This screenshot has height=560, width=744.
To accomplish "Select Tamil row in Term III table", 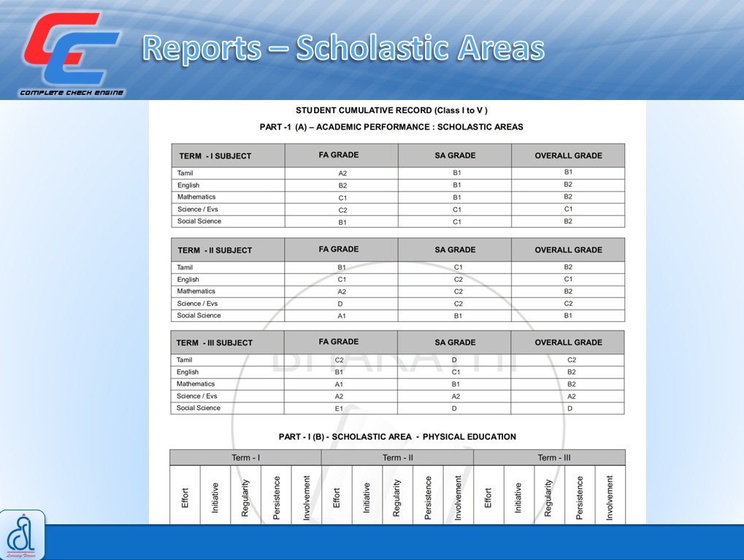I will coord(398,360).
